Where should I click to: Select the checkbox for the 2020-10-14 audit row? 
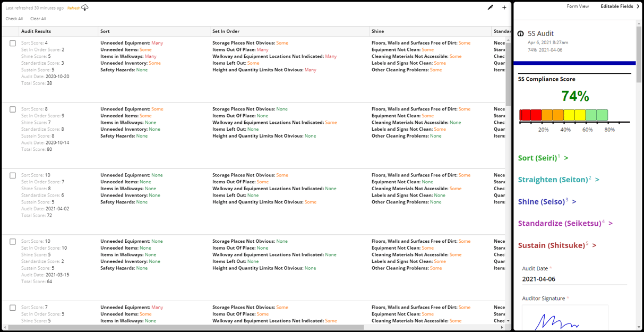point(12,109)
